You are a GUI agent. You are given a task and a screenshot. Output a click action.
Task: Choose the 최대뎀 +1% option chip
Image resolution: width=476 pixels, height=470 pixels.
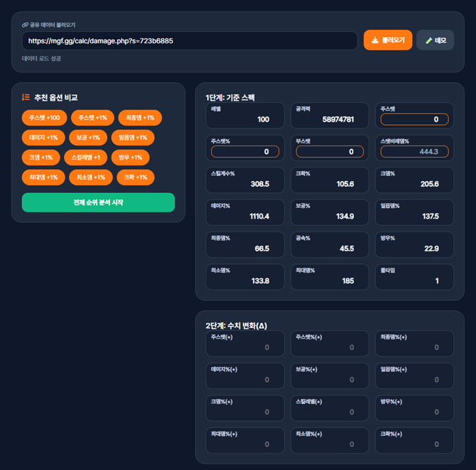43,177
